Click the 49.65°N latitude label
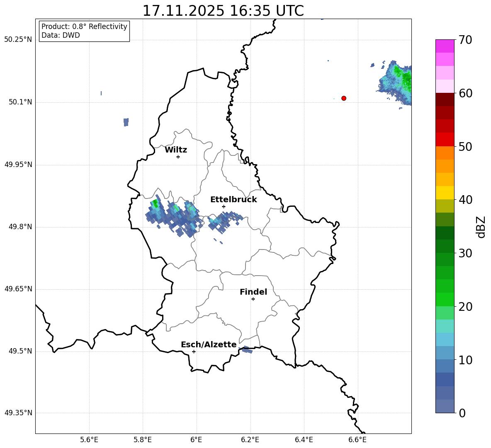491x448 pixels. tap(18, 289)
